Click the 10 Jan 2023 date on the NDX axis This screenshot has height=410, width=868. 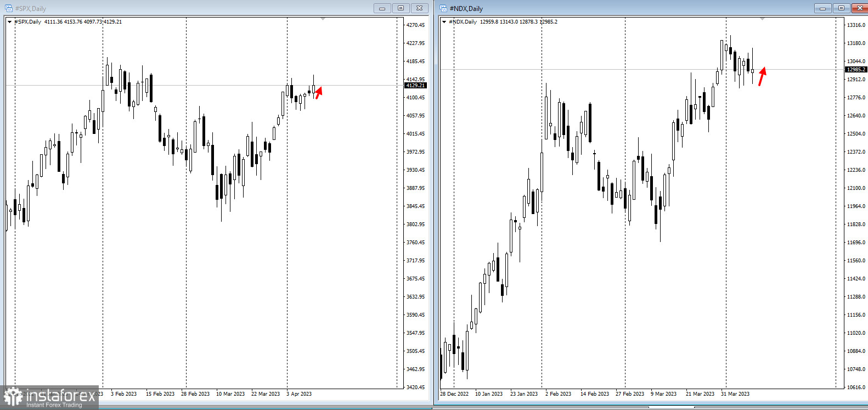click(489, 394)
